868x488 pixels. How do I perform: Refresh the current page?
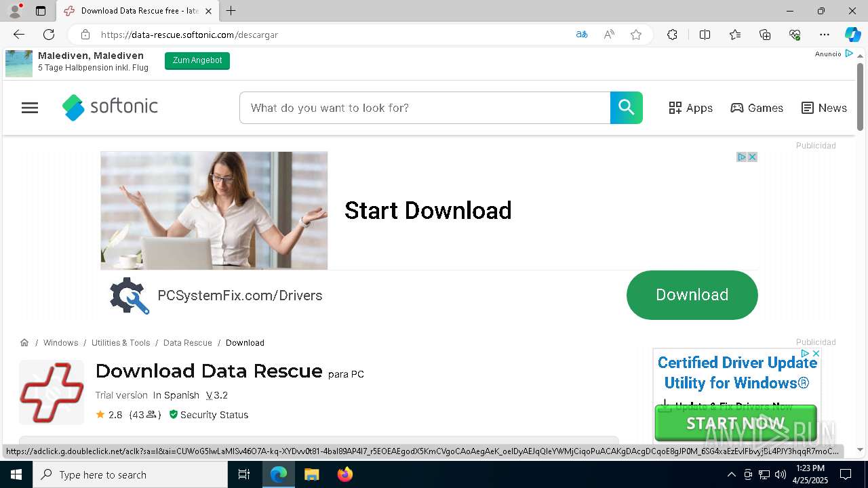pos(49,35)
